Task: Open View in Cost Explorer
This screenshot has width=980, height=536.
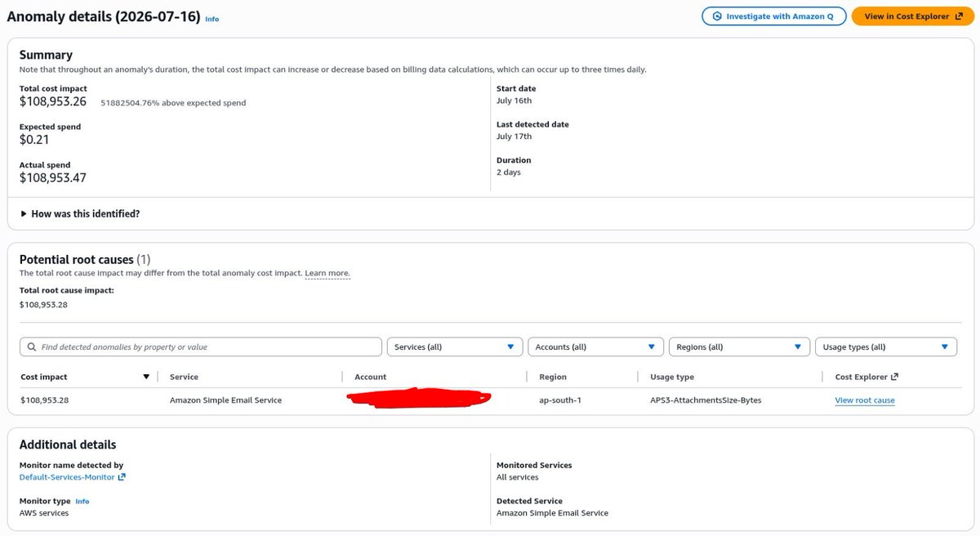Action: pyautogui.click(x=912, y=16)
